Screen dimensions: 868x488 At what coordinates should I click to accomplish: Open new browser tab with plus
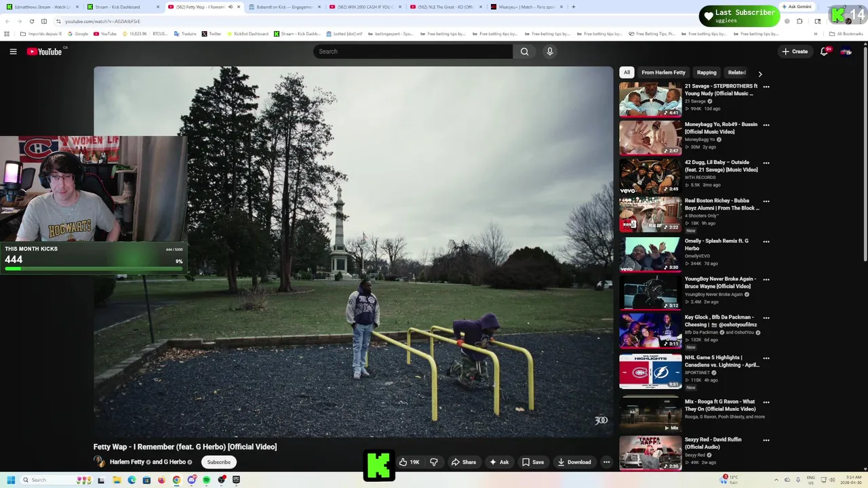point(573,7)
